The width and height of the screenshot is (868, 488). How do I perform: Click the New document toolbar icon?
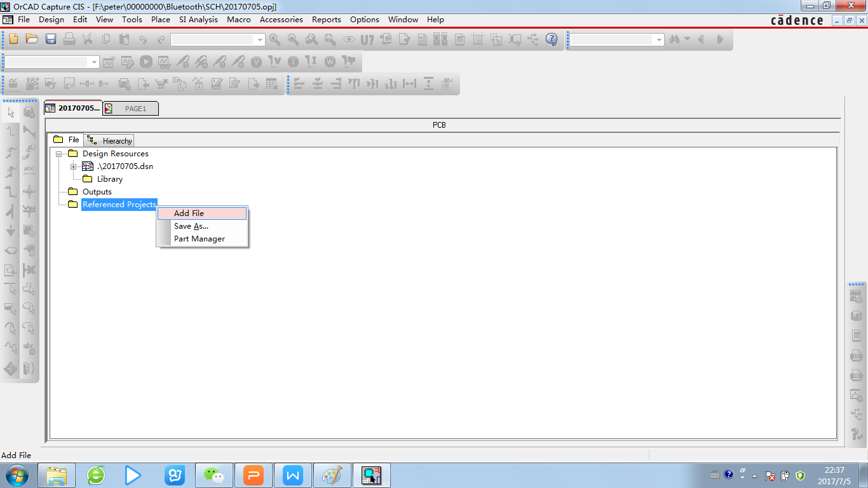[x=13, y=39]
